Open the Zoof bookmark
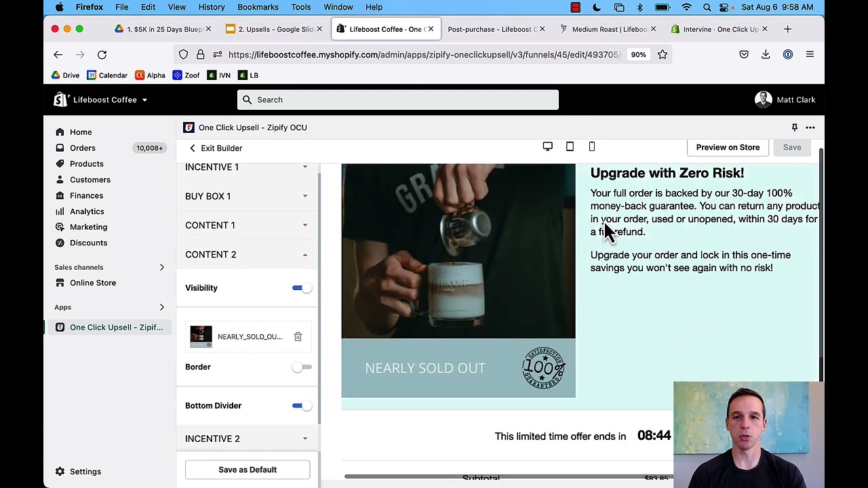The width and height of the screenshot is (868, 488). (186, 75)
